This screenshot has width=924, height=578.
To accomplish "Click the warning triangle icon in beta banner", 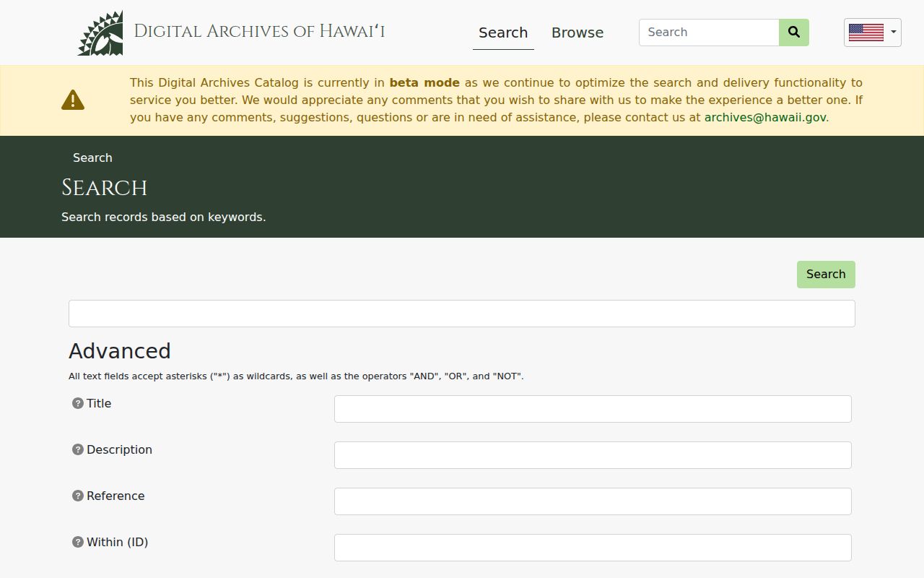I will 73,100.
